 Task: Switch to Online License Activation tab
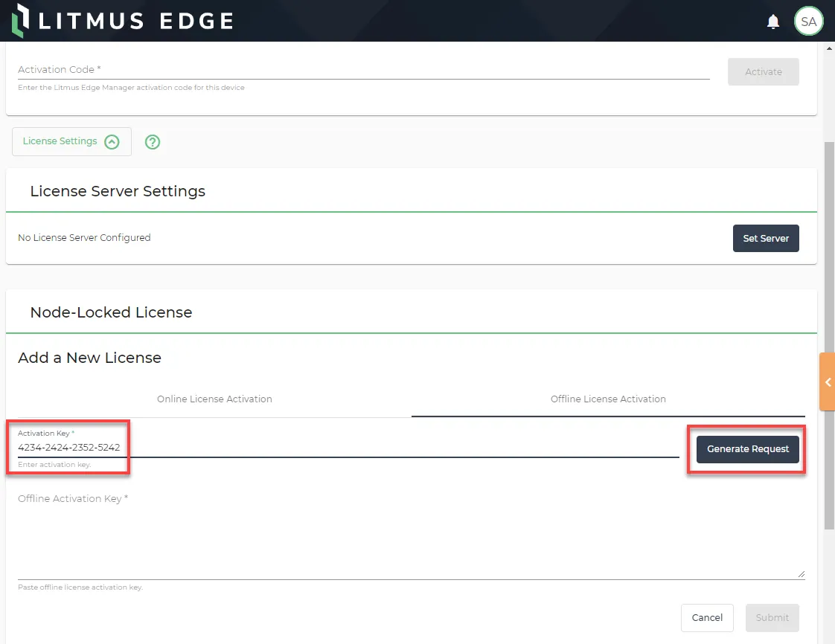coord(214,399)
